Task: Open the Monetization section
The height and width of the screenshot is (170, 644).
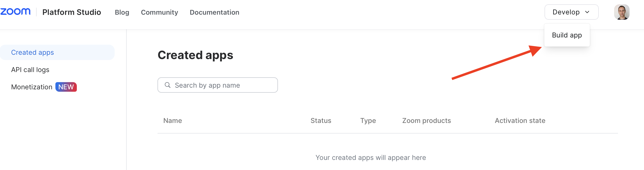Action: click(x=32, y=87)
